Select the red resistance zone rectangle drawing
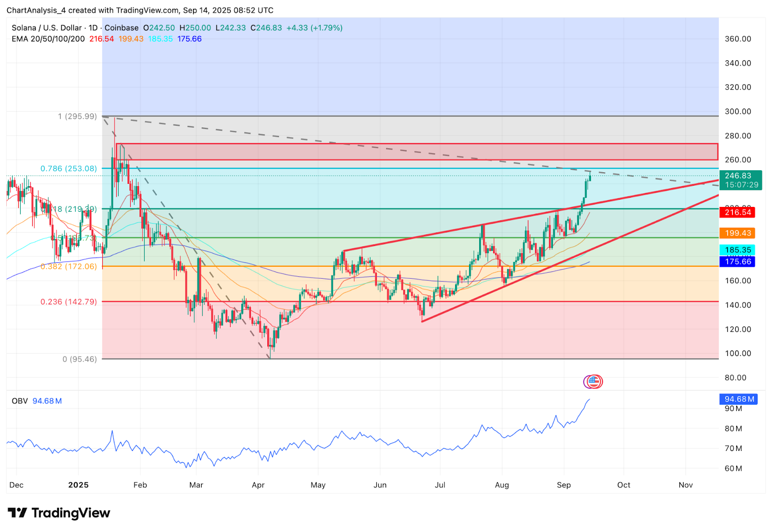 417,151
